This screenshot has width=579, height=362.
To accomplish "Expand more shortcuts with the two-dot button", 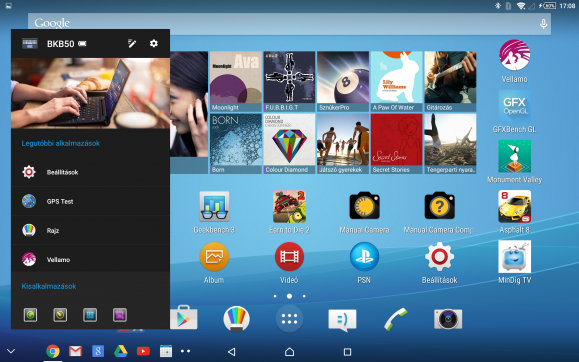I will [x=185, y=351].
